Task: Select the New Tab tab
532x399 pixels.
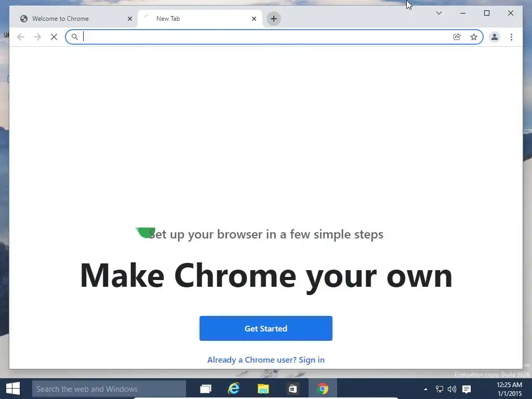Action: tap(200, 19)
